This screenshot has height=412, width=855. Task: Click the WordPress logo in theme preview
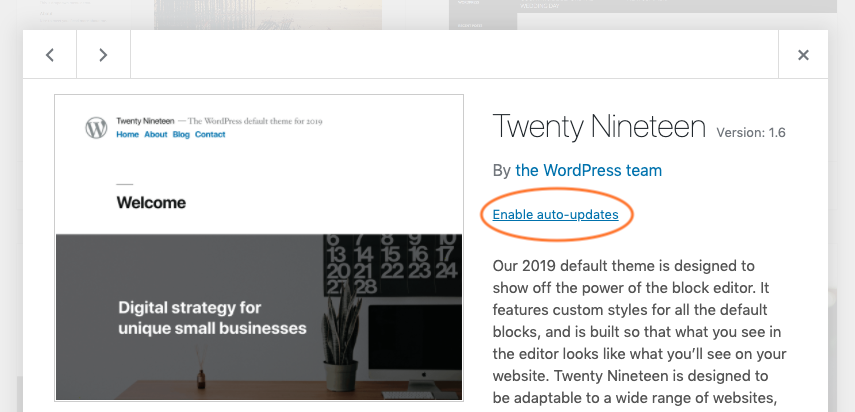[96, 127]
